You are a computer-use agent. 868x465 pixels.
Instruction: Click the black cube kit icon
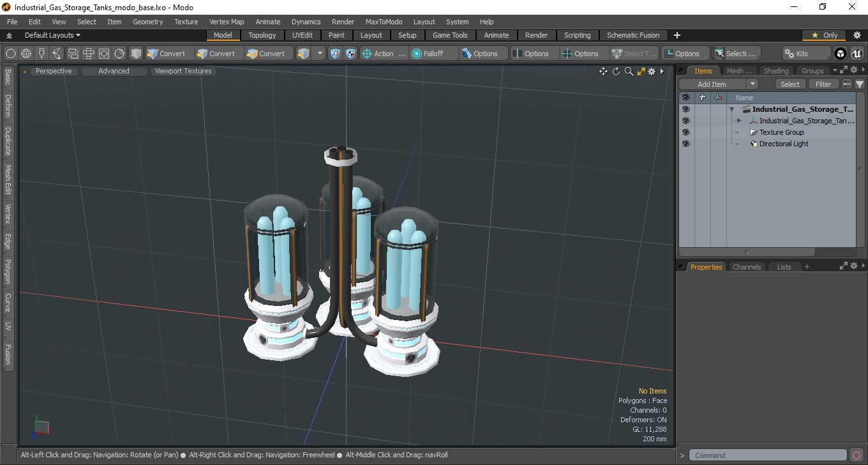tap(841, 54)
